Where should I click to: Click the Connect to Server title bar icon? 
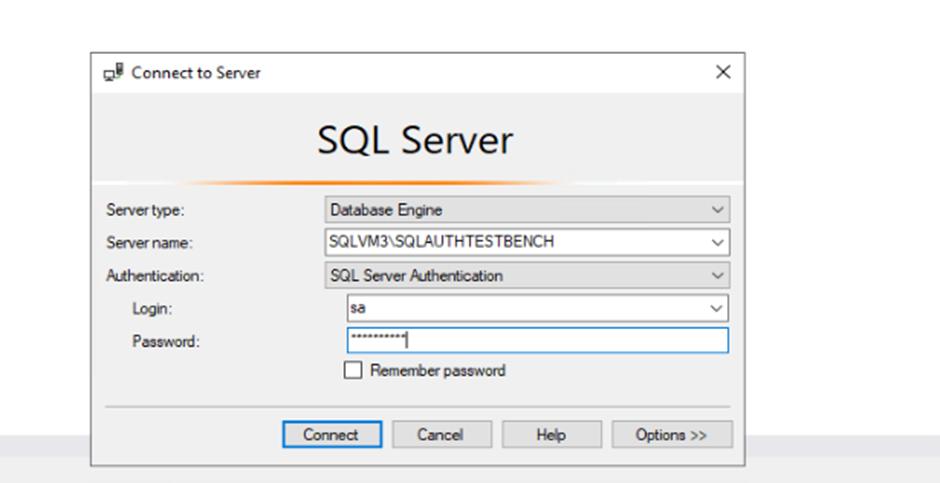click(x=113, y=73)
